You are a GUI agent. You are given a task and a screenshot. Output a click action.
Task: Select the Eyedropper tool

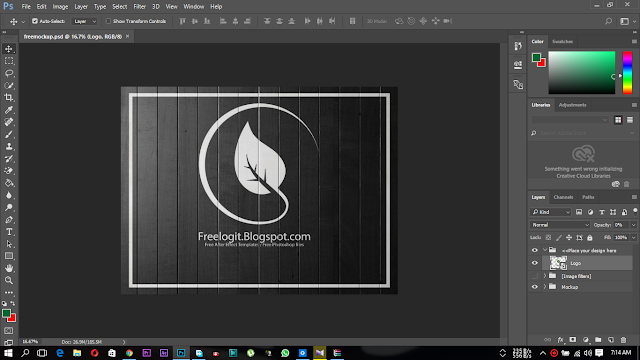(x=9, y=110)
